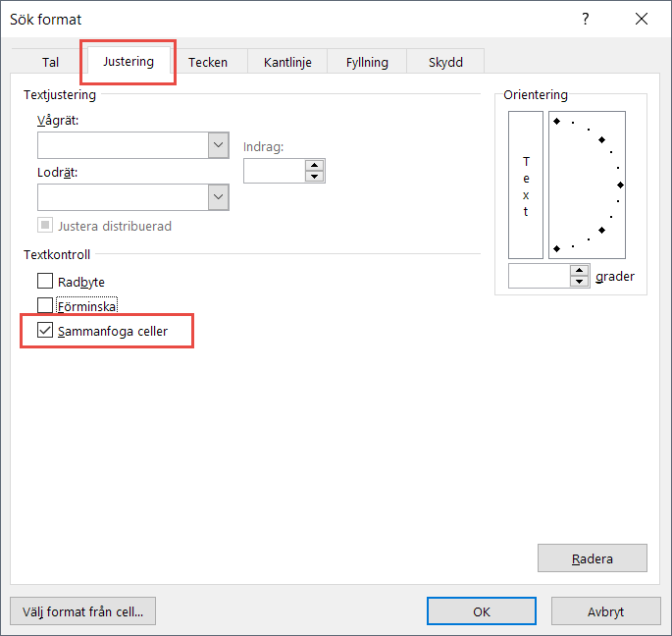Click the Välj format från cell button
The image size is (672, 636).
coord(82,611)
